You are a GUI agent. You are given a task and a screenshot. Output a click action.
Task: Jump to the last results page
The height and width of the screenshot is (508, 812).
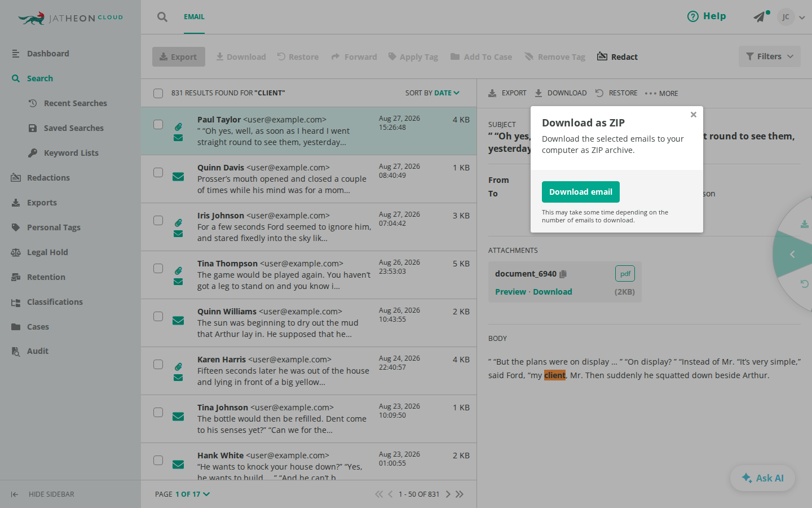[460, 494]
